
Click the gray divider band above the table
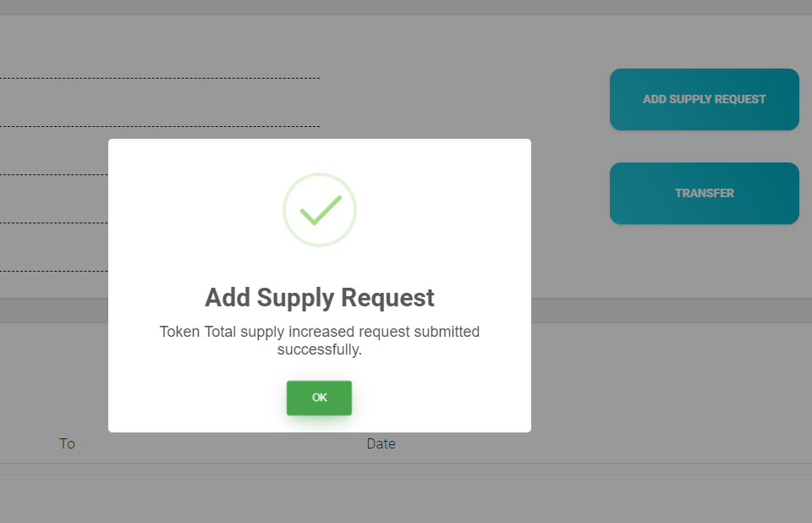coord(677,310)
